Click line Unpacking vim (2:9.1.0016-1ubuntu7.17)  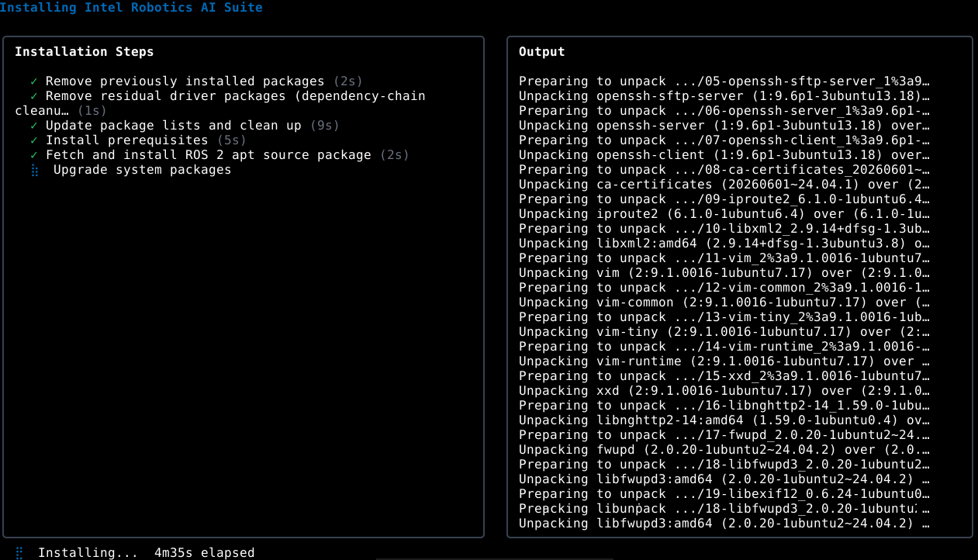(x=724, y=273)
